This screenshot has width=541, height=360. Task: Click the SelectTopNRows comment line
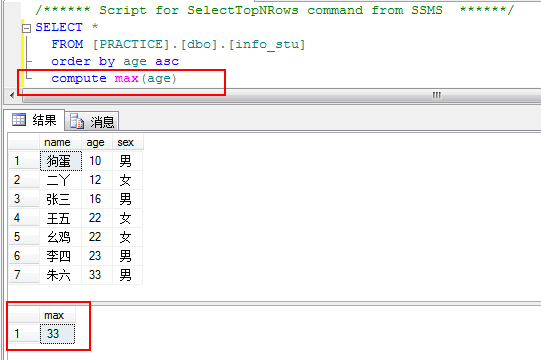[x=275, y=10]
